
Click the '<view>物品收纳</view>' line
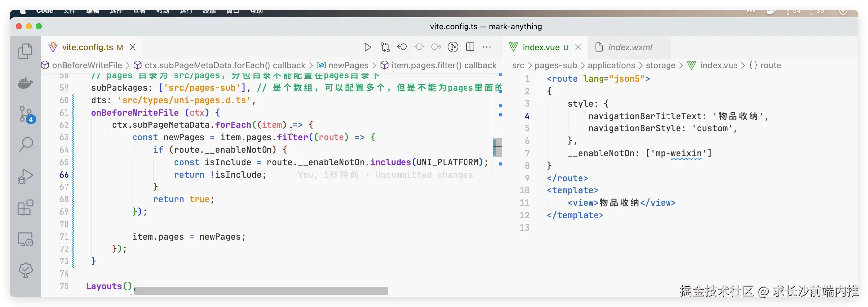622,203
